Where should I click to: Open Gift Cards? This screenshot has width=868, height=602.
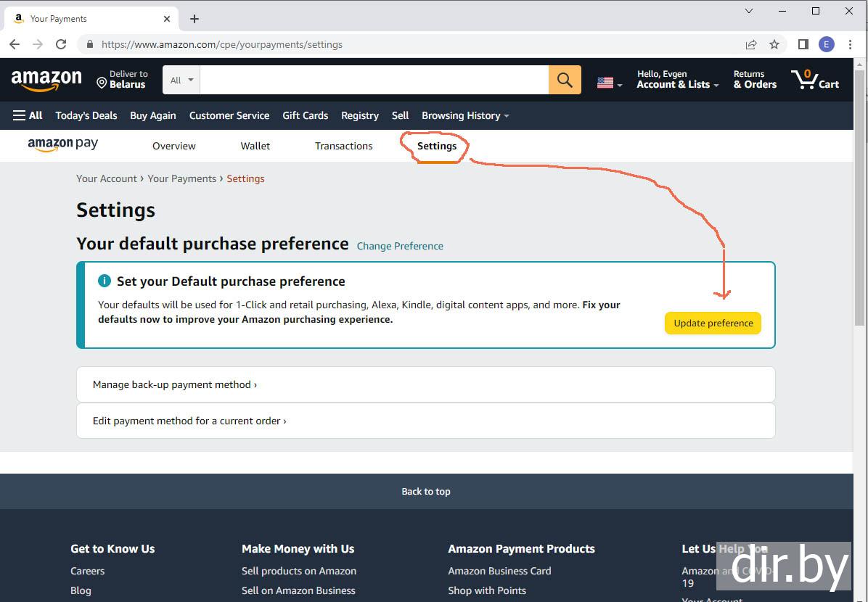305,115
